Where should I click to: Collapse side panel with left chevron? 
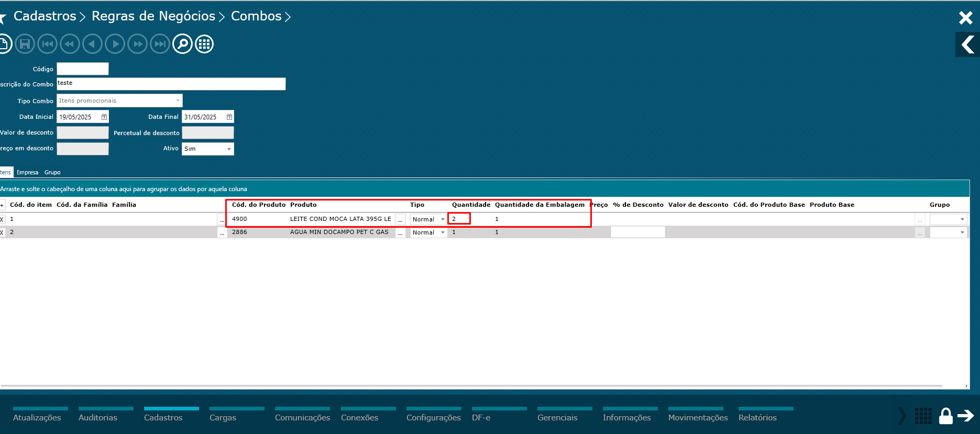[x=967, y=44]
